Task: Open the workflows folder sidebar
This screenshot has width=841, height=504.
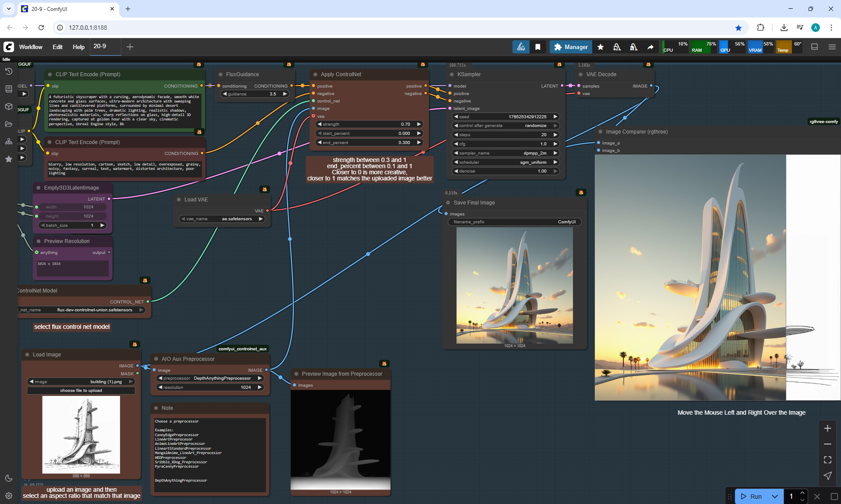Action: point(8,124)
